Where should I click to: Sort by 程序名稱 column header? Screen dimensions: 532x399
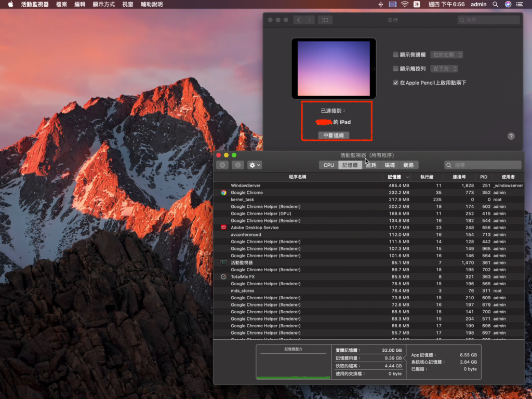point(298,177)
